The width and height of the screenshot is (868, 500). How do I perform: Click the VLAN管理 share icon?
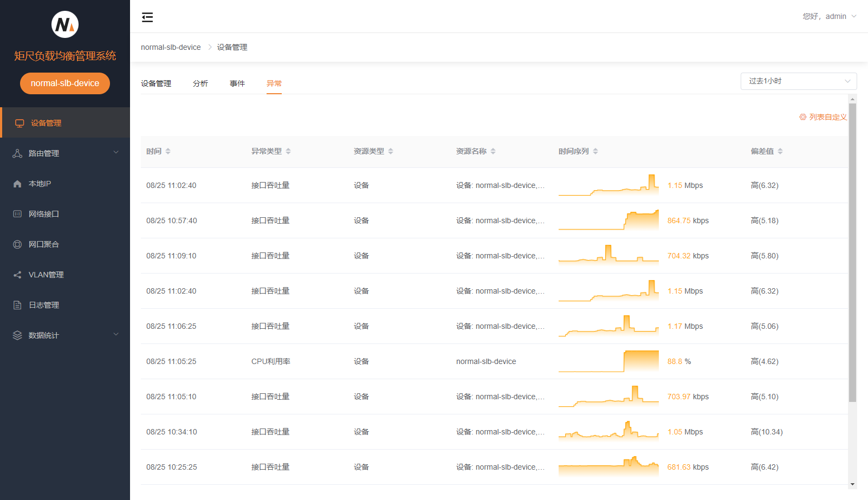pyautogui.click(x=17, y=275)
